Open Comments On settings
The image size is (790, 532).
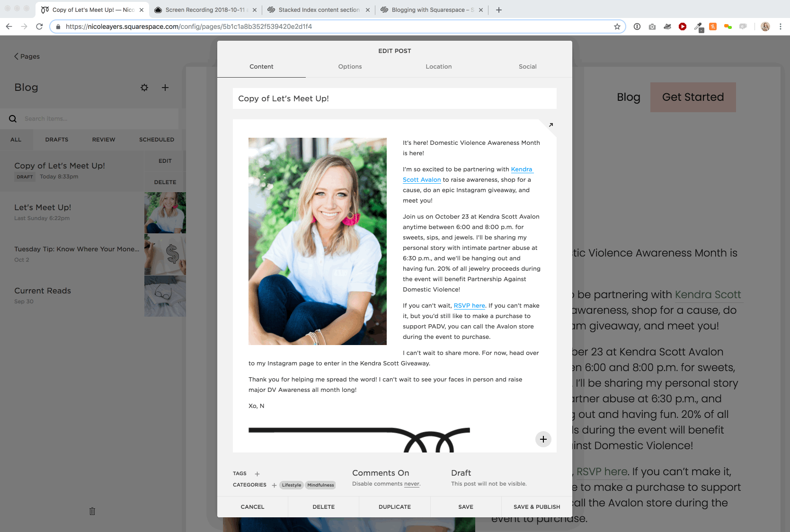(381, 473)
